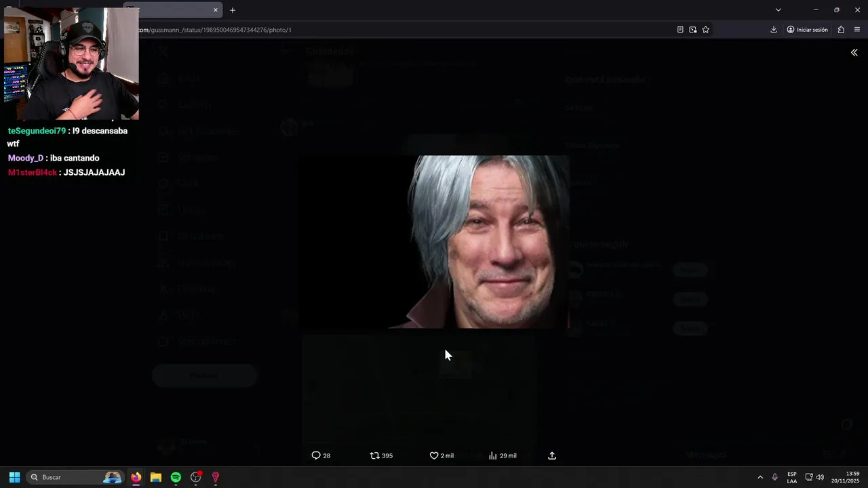Switch ESP LAA keyboard language
Screen dimensions: 868x488
(792, 477)
